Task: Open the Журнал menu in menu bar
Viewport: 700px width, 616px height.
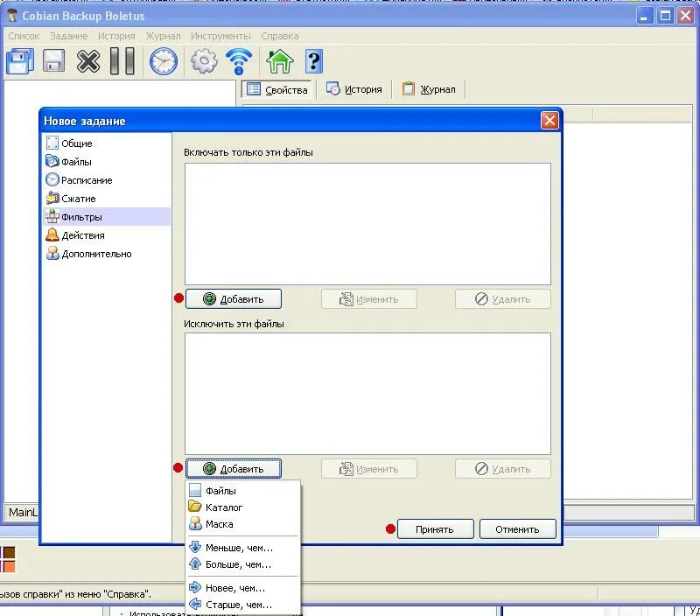Action: [163, 36]
